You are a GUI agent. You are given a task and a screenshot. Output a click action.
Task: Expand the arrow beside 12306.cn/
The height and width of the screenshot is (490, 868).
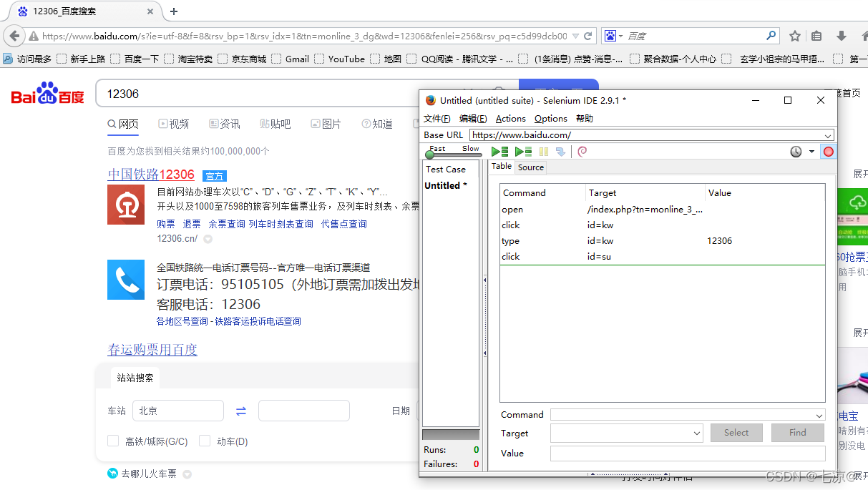click(208, 239)
